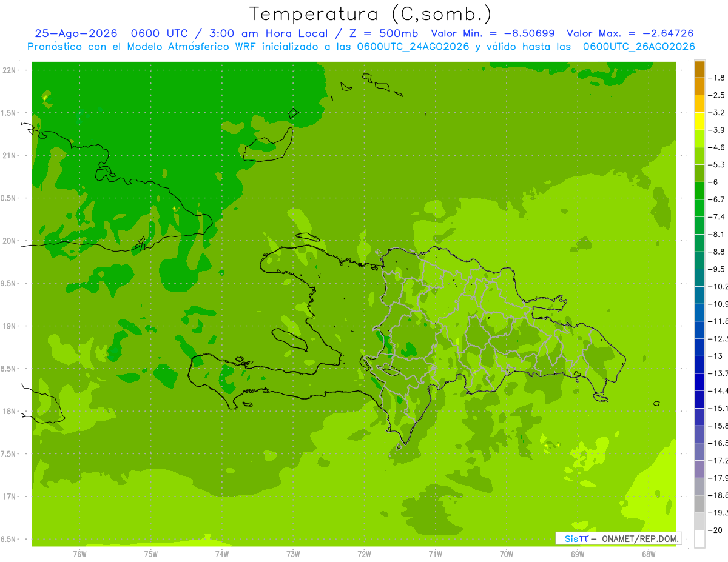Image resolution: width=728 pixels, height=562 pixels.
Task: Pick the dark orange swatch above -1.8
Action: pos(699,69)
